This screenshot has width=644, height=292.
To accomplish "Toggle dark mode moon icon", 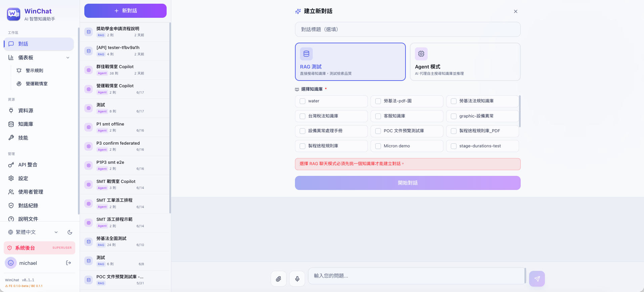I will point(70,232).
